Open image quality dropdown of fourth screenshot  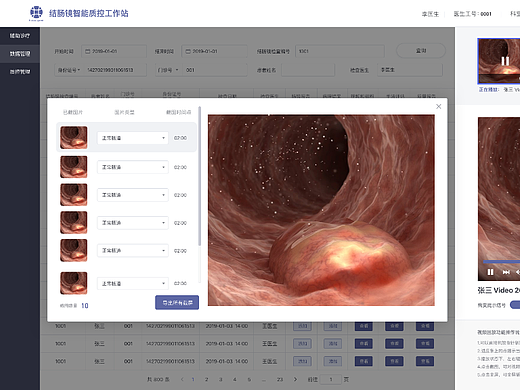click(x=133, y=223)
